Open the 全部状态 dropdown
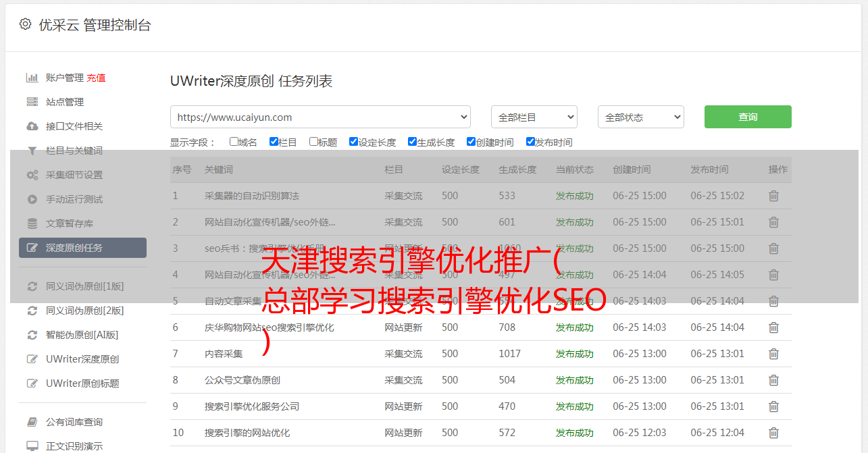The image size is (868, 453). click(x=641, y=117)
